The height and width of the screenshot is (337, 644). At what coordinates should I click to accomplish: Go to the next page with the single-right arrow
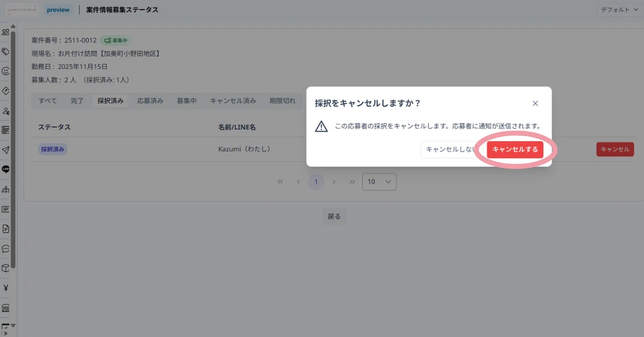click(334, 181)
